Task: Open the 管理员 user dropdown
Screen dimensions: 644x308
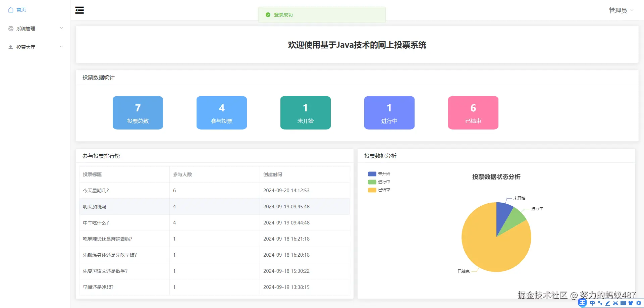Action: [x=621, y=10]
